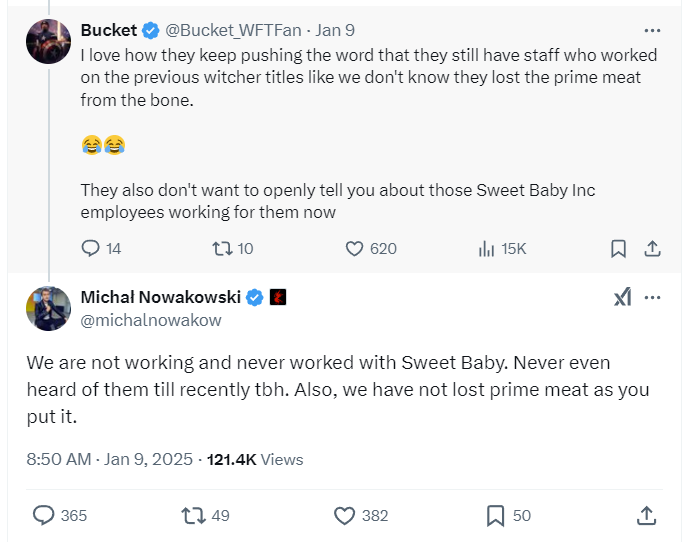Screen dimensions: 685x542
Task: Click the CD Projekt Red affiliation badge
Action: tap(279, 298)
